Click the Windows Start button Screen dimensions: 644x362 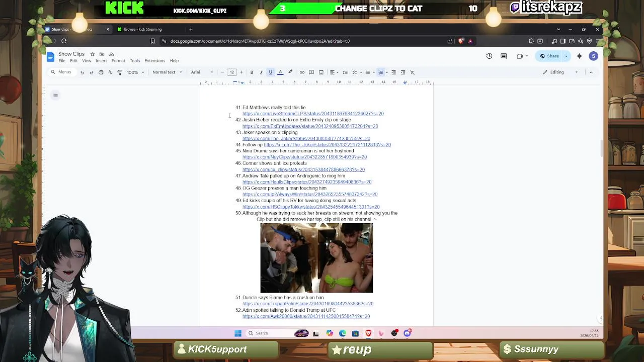point(238,333)
